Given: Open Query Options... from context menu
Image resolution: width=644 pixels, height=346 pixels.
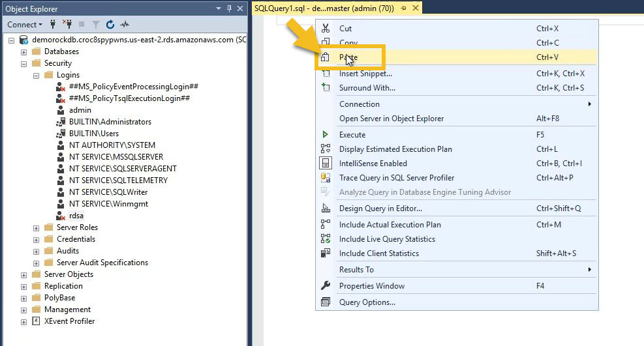Looking at the screenshot, I should [x=457, y=302].
